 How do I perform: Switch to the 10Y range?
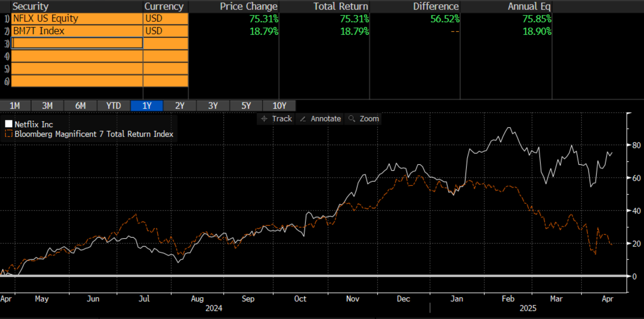279,106
